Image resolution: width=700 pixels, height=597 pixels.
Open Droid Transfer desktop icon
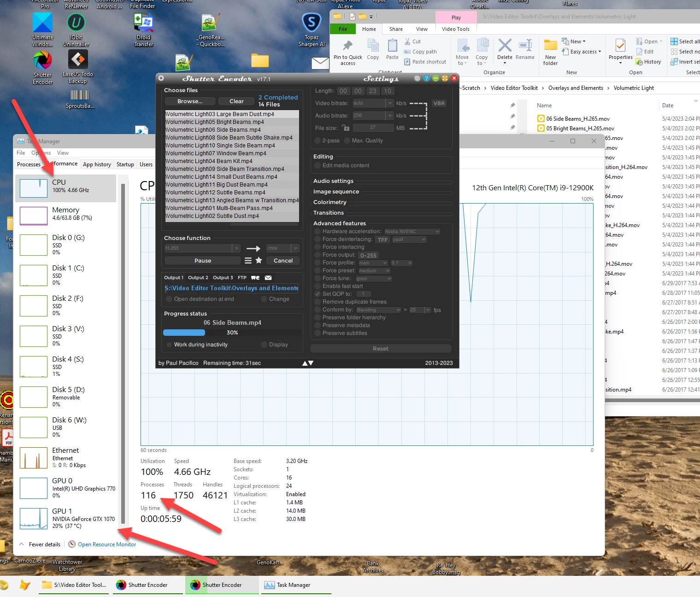pos(143,30)
